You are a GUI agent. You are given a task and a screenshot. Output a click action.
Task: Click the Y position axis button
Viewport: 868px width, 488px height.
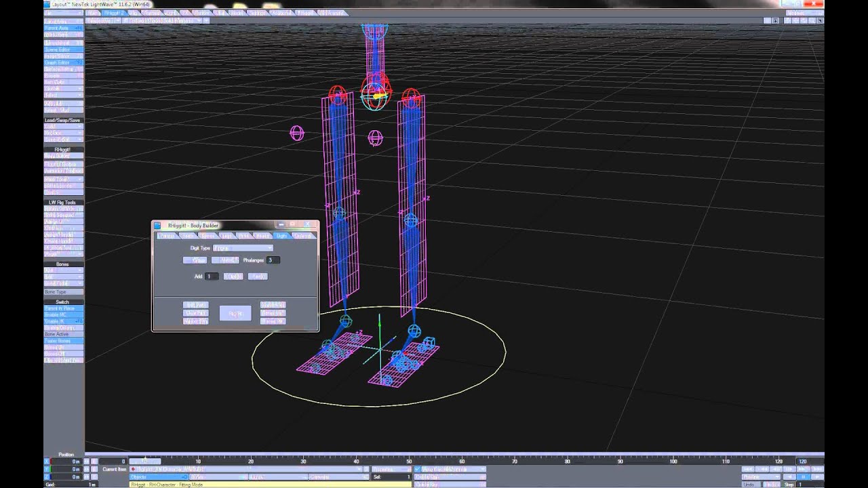coord(47,469)
